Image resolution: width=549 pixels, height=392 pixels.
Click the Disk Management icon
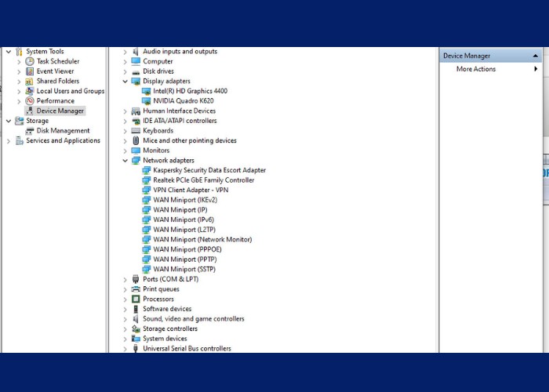coord(30,131)
